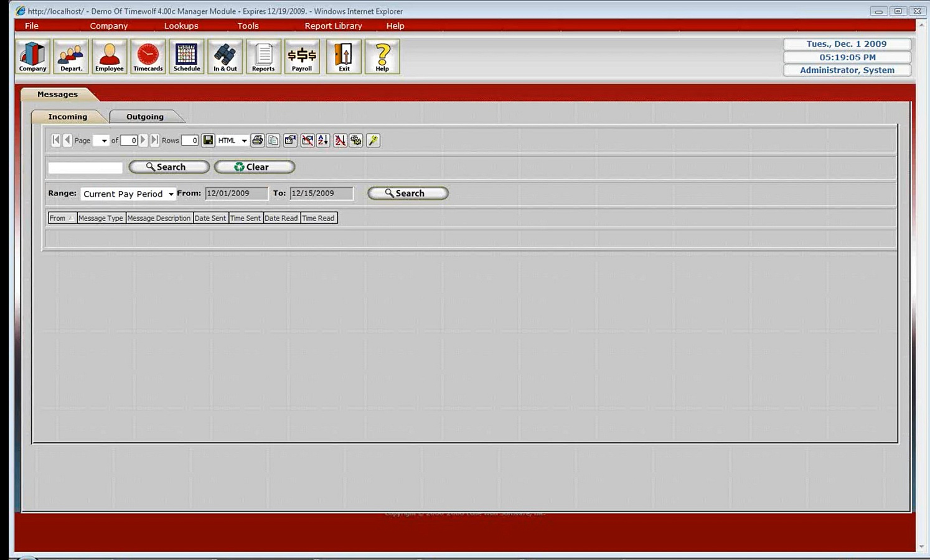Image resolution: width=930 pixels, height=560 pixels.
Task: Click the printer icon in grid toolbar
Action: [x=257, y=141]
